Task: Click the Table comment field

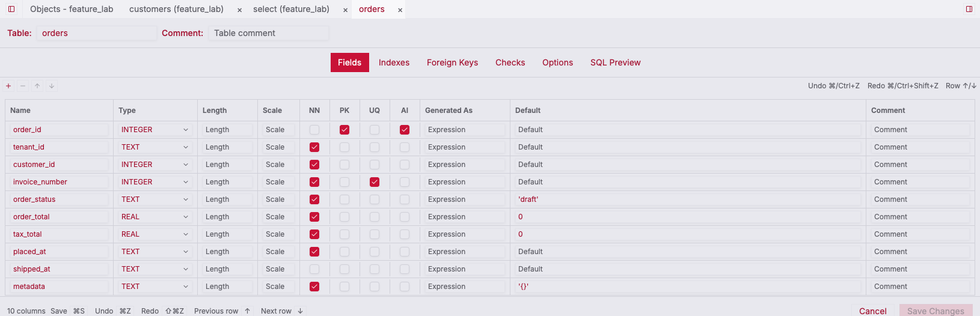Action: pos(268,33)
